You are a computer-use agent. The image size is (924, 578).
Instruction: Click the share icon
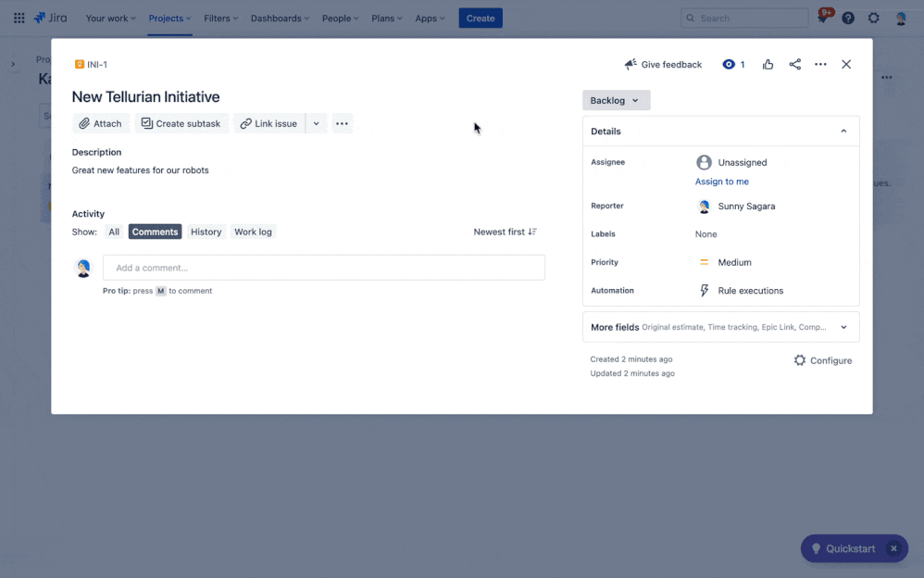pos(794,64)
